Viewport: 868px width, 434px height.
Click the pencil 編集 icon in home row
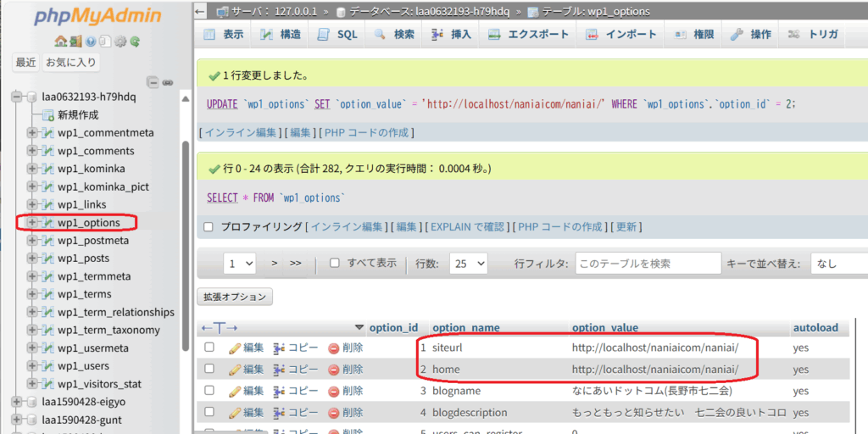coord(235,370)
